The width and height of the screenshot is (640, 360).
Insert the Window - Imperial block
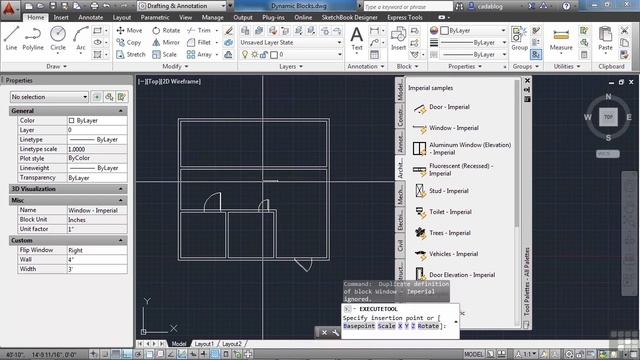446,128
